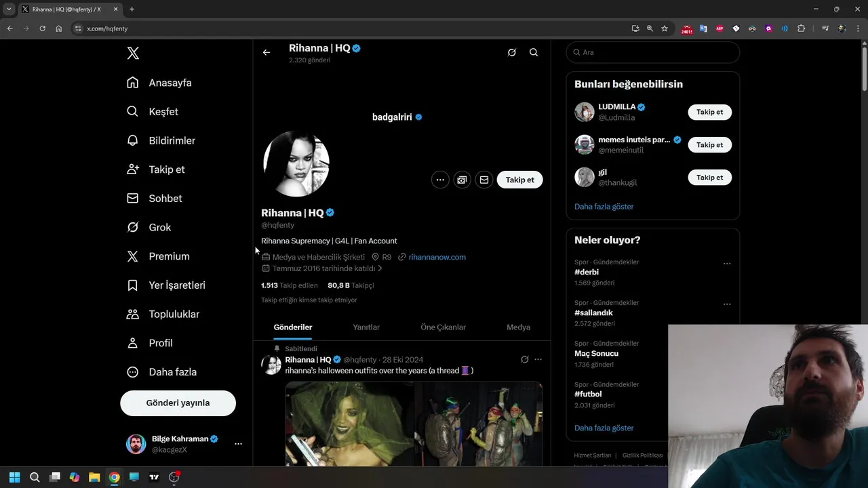868x488 pixels.
Task: Click envelope icon to message hqfenty
Action: pos(484,180)
